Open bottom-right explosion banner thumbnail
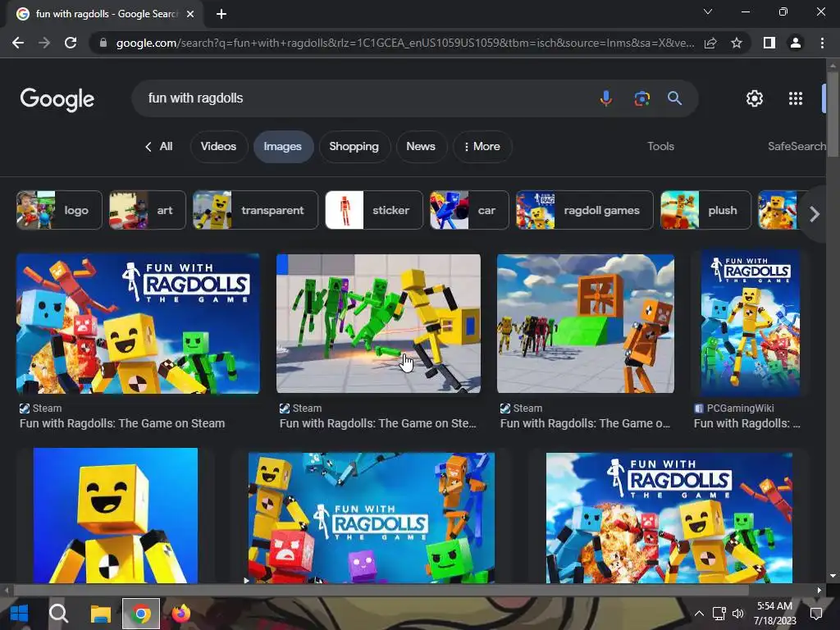The height and width of the screenshot is (630, 840). click(669, 518)
